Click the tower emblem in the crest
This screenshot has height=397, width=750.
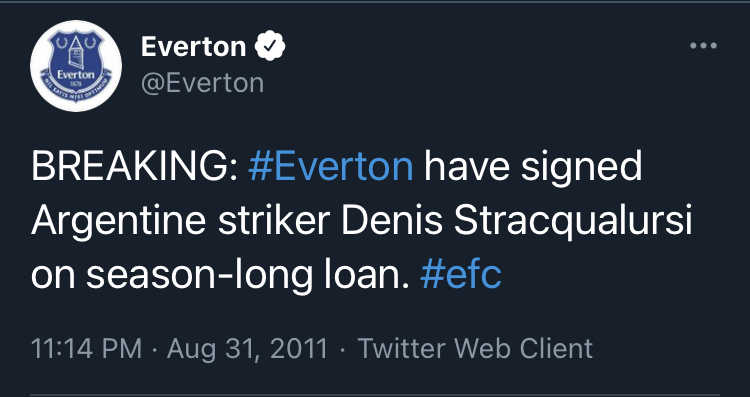[76, 51]
